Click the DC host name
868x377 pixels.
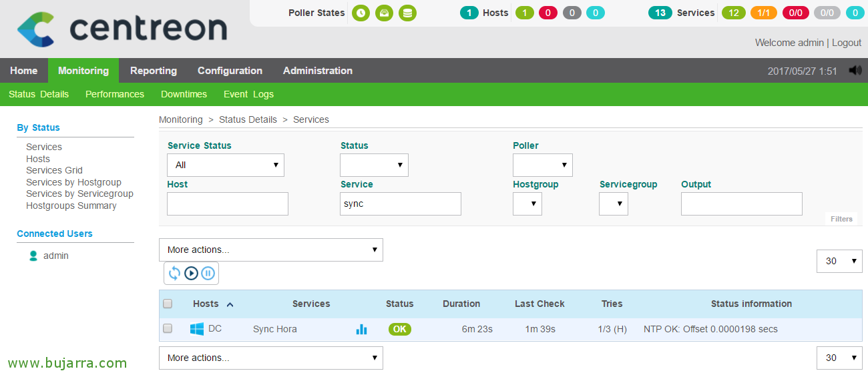coord(215,329)
